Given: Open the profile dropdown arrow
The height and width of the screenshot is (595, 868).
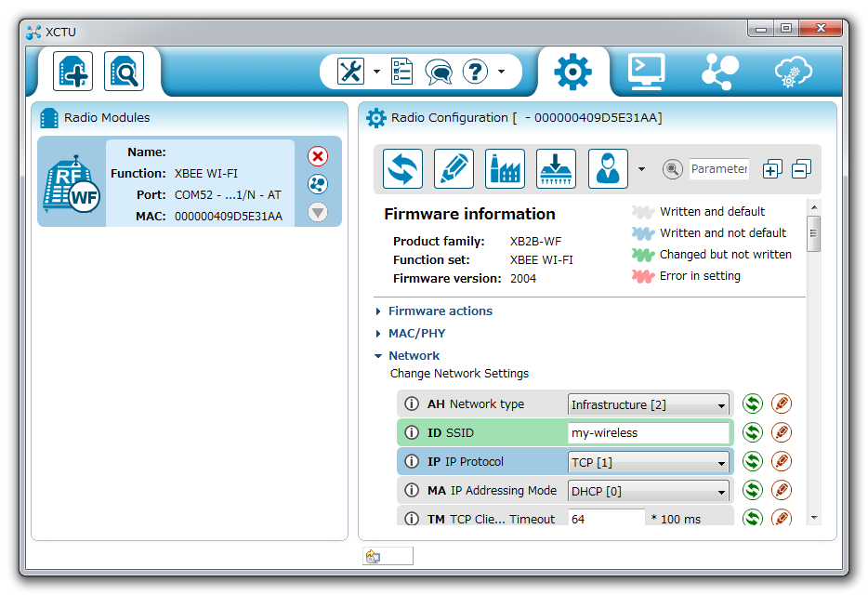Looking at the screenshot, I should point(641,169).
